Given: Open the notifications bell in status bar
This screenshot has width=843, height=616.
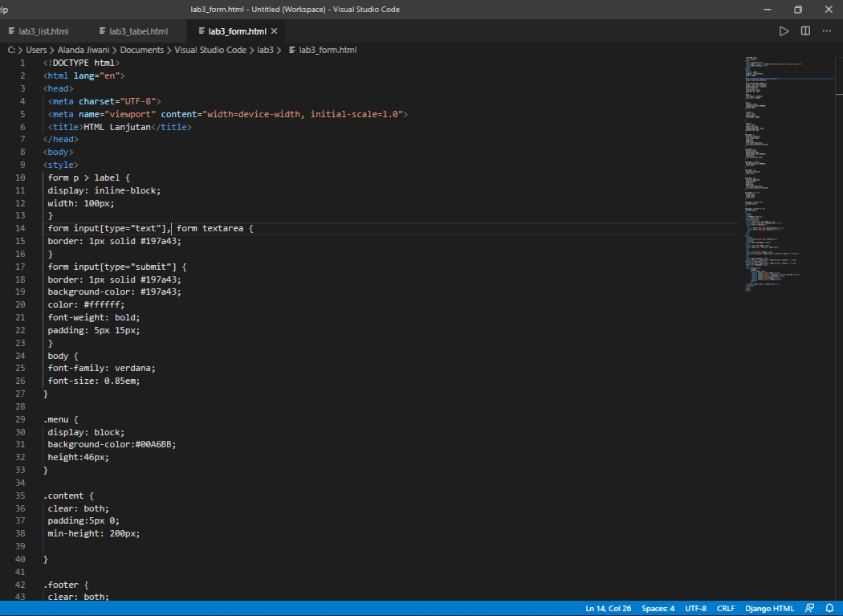Looking at the screenshot, I should 829,609.
